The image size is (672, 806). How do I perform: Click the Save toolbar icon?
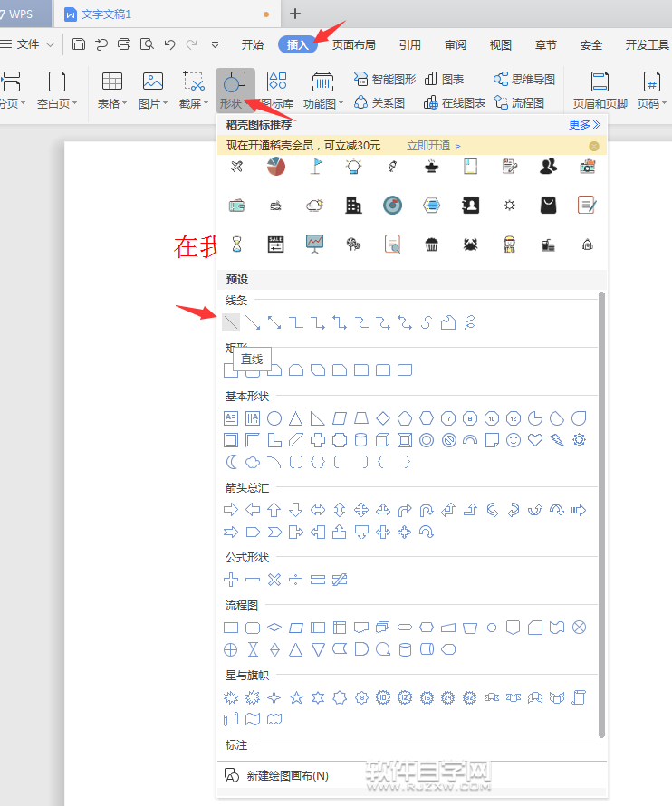(x=79, y=44)
